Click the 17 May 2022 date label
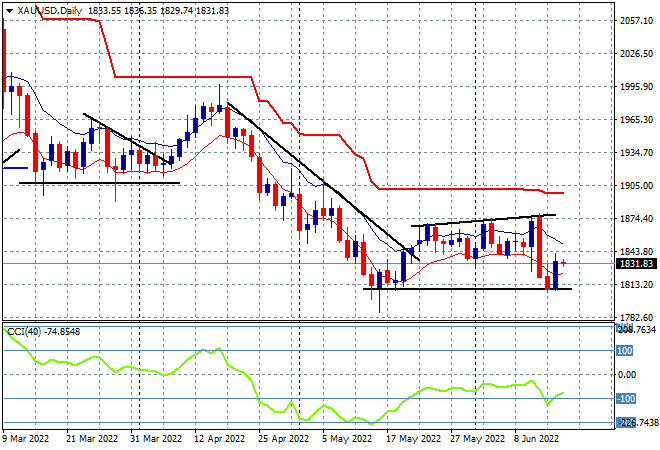 (413, 439)
